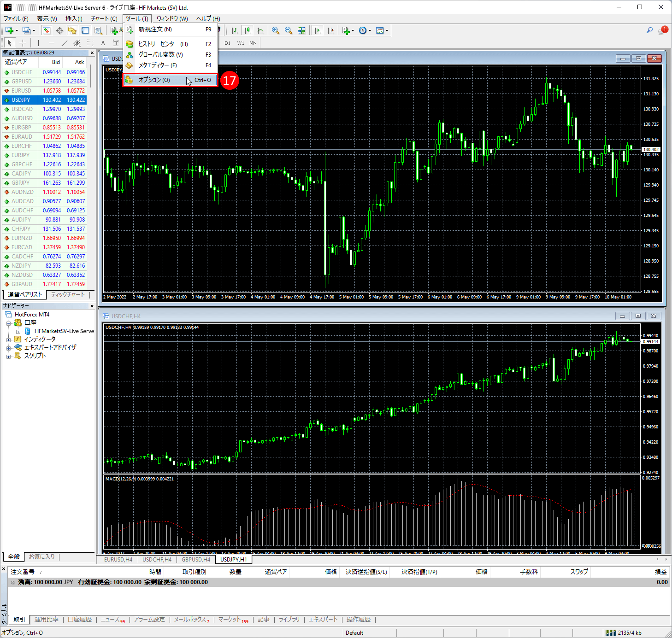
Task: Click the Zoom Out magnifier icon
Action: (x=289, y=30)
